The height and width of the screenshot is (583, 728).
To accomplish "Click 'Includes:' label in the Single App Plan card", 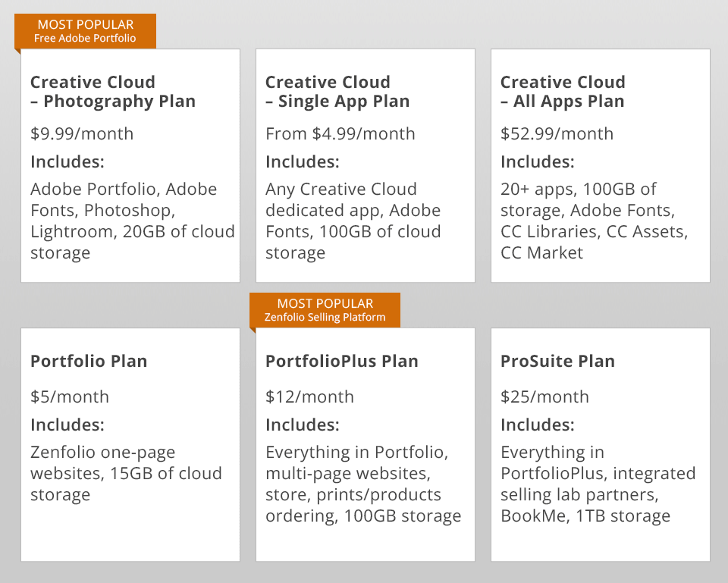I will (x=303, y=162).
